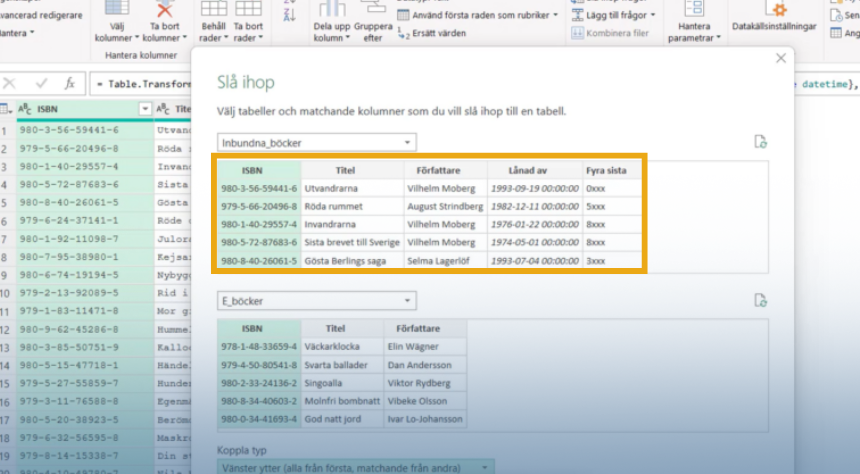Click the Dela upp kolumn icon

pos(333,10)
